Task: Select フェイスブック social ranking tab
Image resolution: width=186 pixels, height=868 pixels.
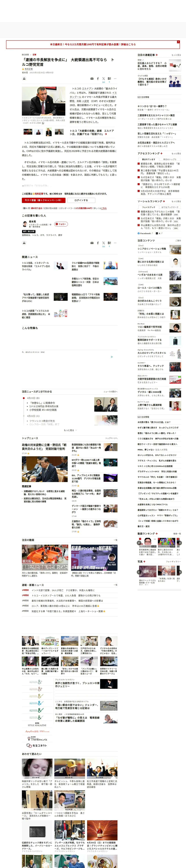Action: pos(148,207)
